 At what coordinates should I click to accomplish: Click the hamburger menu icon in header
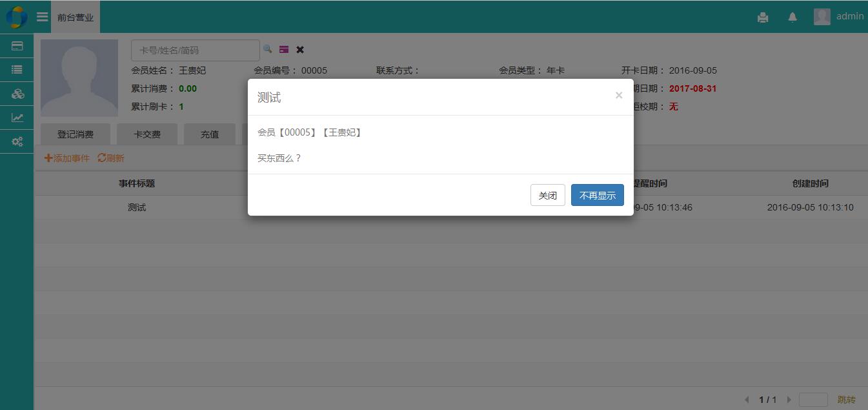point(43,17)
